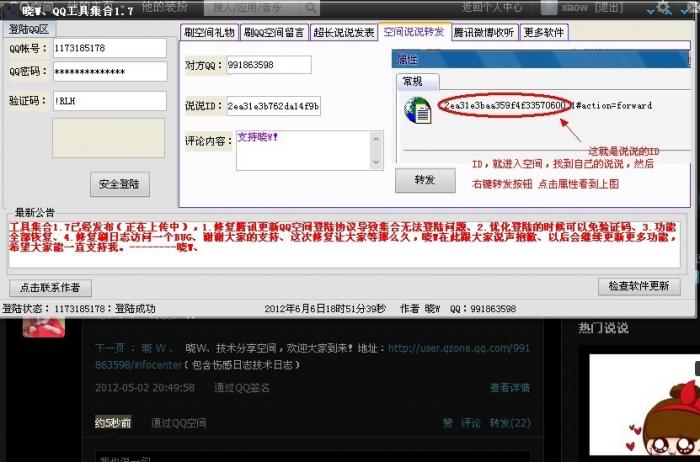Click the 评论 link in the background post
Image resolution: width=700 pixels, height=462 pixels.
pyautogui.click(x=471, y=423)
